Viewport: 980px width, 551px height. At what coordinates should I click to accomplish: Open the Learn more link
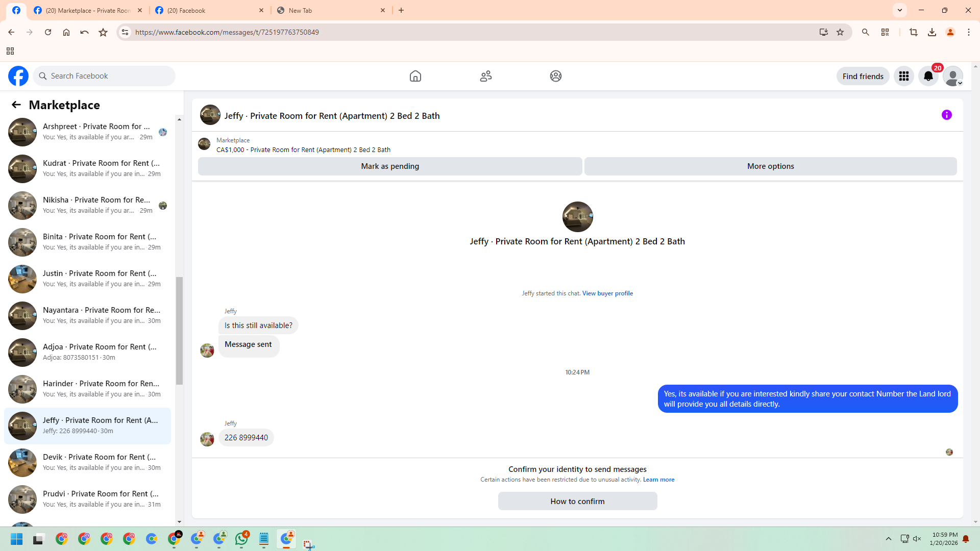click(x=658, y=480)
